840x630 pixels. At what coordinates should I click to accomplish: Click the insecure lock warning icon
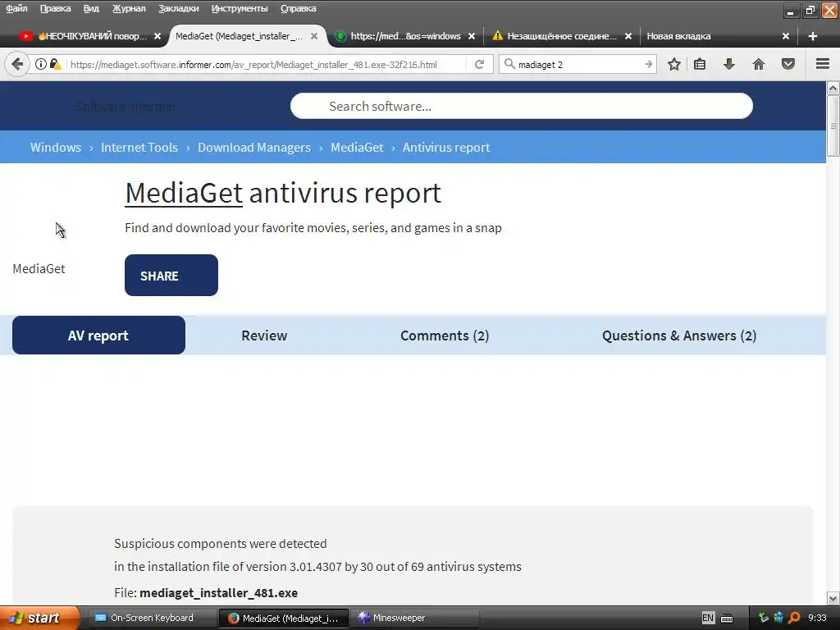(x=55, y=64)
